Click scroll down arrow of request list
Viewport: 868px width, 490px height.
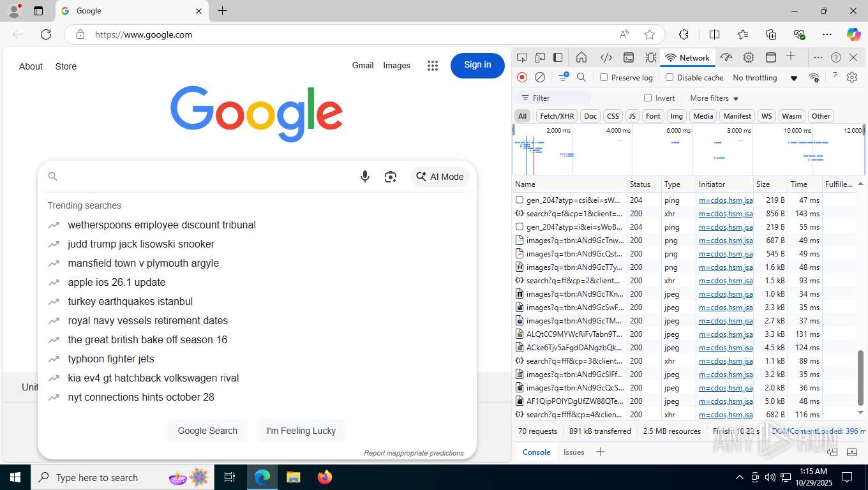860,413
